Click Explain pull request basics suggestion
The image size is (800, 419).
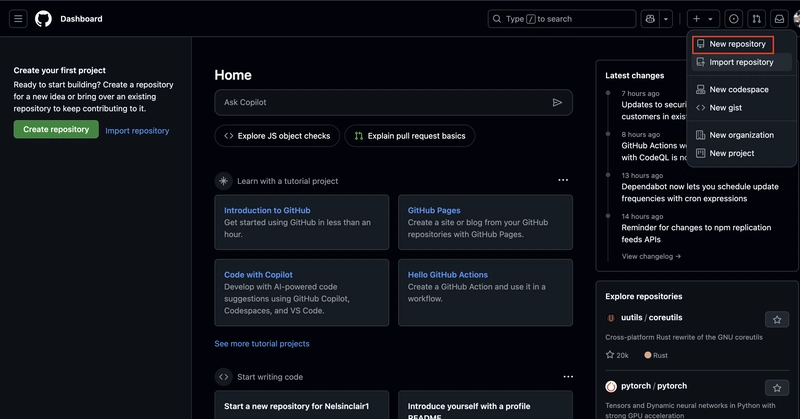pos(410,136)
